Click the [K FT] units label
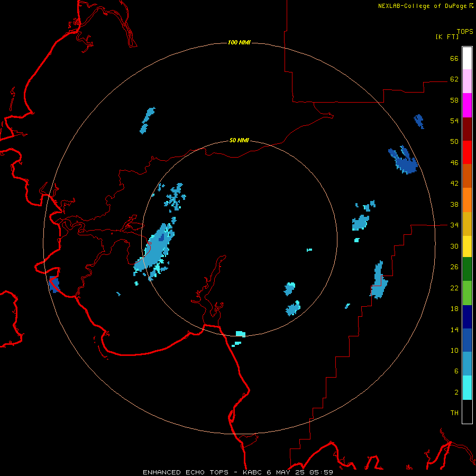This screenshot has height=476, width=476. pyautogui.click(x=447, y=36)
